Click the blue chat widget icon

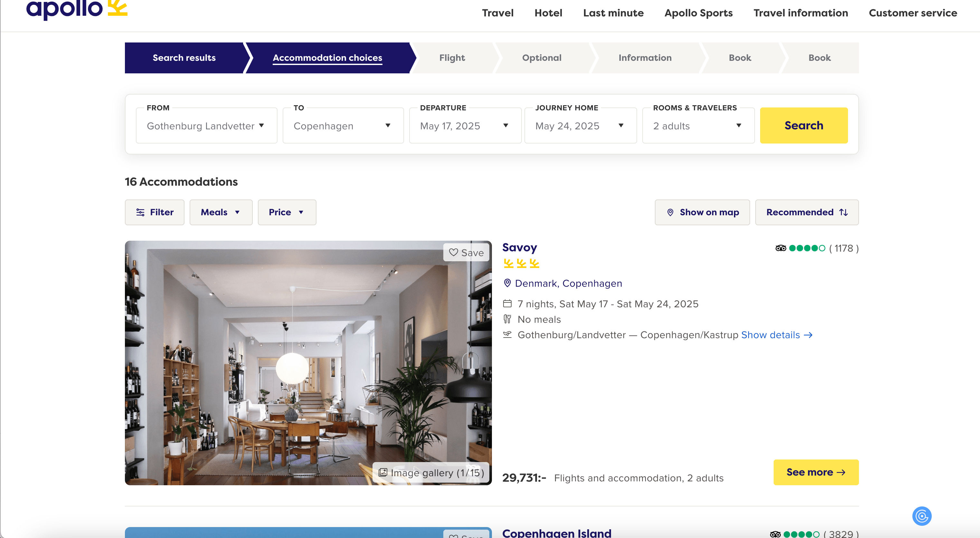[921, 516]
